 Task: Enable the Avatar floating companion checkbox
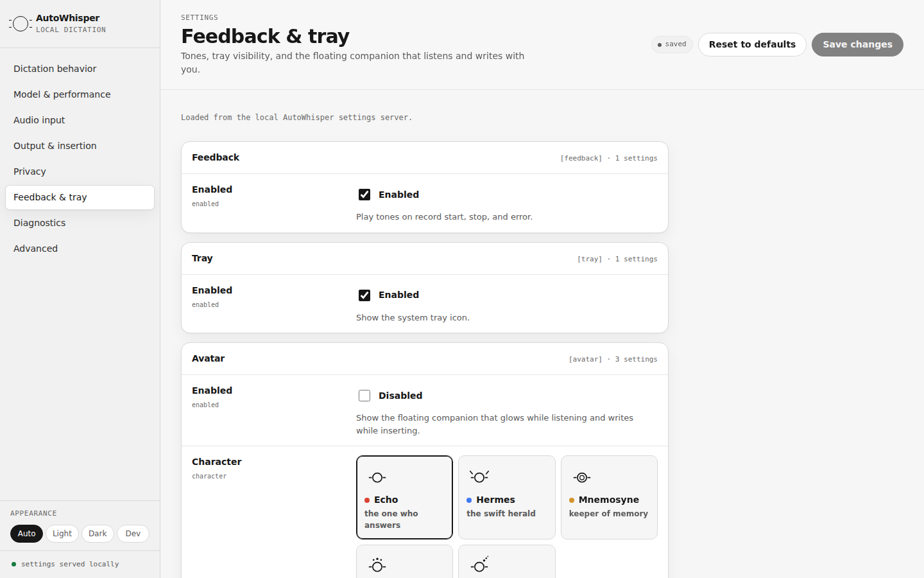tap(364, 396)
